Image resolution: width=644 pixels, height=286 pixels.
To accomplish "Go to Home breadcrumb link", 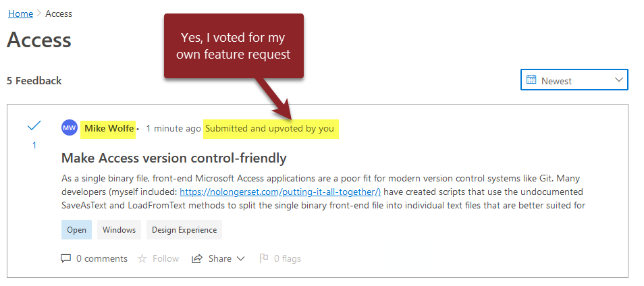I will point(20,13).
